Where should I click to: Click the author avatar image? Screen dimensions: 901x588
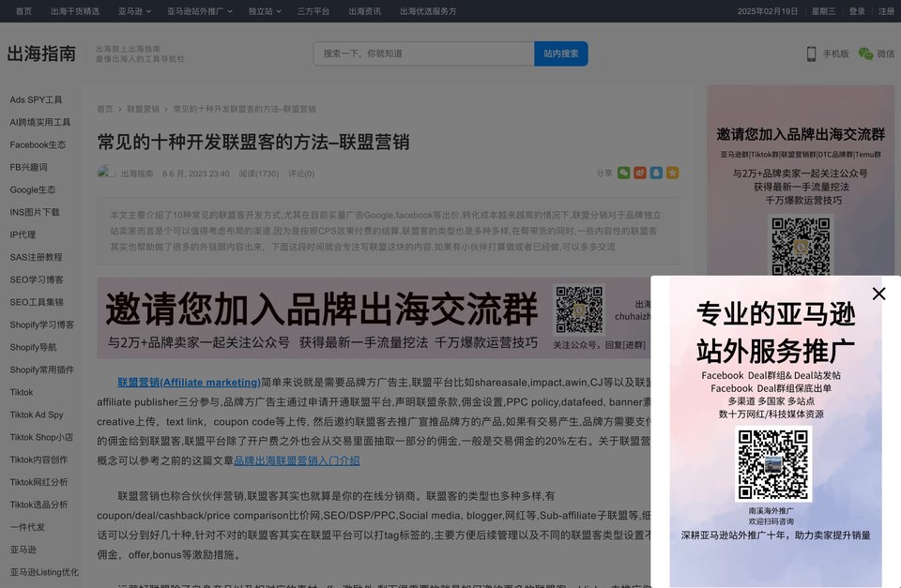coord(106,173)
